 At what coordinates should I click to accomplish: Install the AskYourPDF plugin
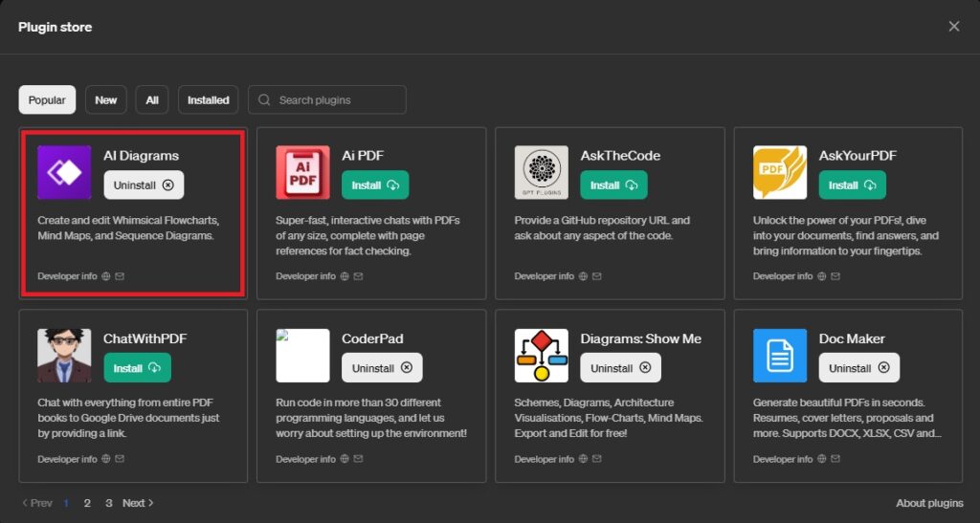click(853, 185)
